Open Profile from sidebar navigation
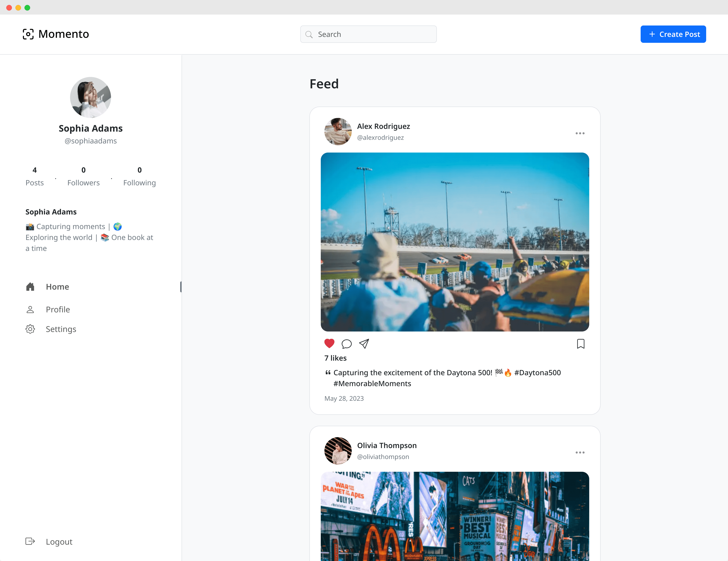The image size is (728, 561). tap(58, 309)
